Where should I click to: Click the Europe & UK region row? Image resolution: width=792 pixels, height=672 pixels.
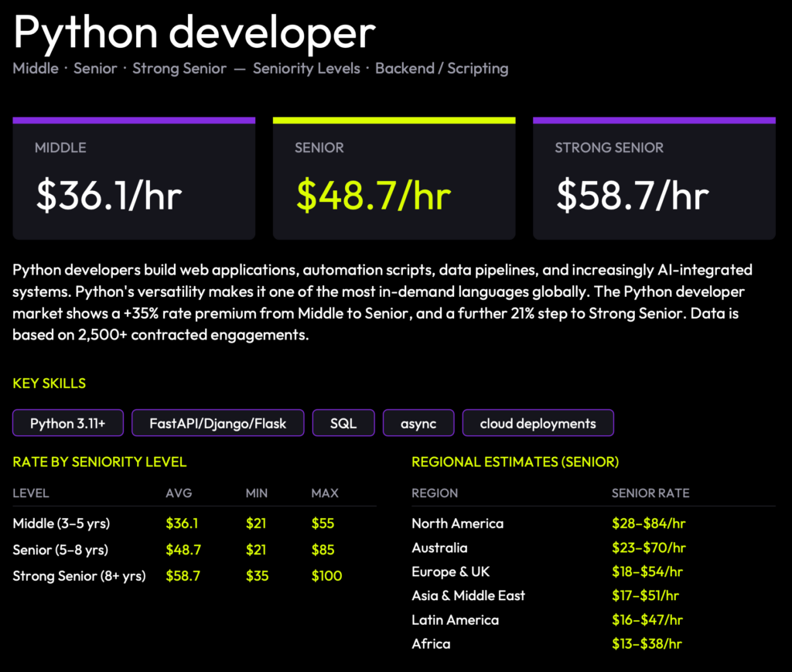pyautogui.click(x=593, y=571)
